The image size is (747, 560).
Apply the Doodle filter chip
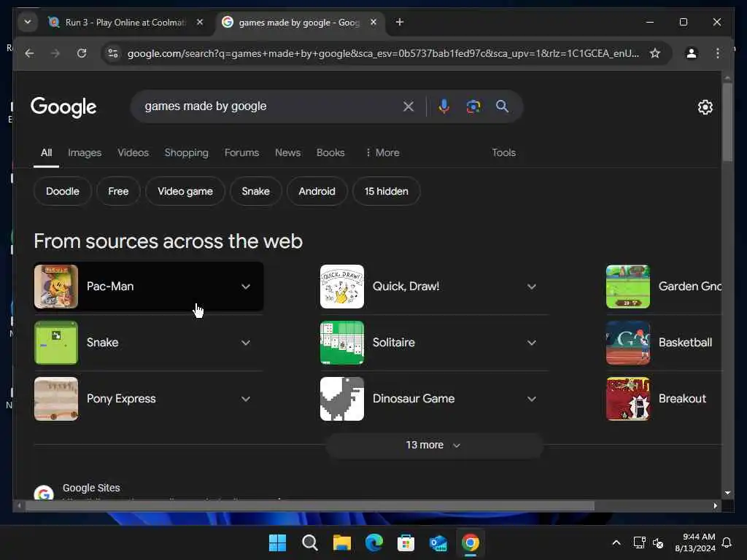(x=63, y=192)
